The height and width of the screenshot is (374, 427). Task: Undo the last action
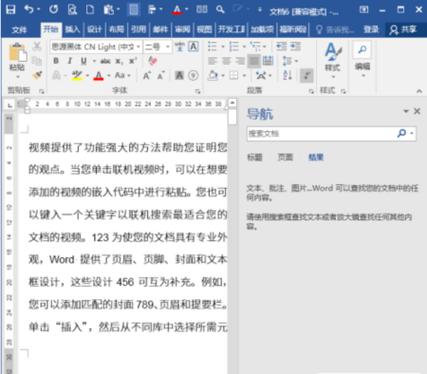coord(29,9)
